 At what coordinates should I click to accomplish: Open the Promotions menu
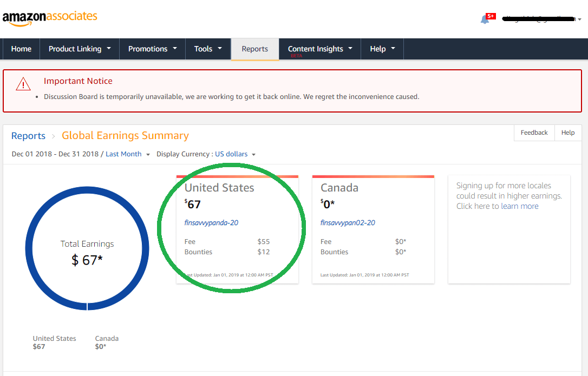pyautogui.click(x=152, y=49)
